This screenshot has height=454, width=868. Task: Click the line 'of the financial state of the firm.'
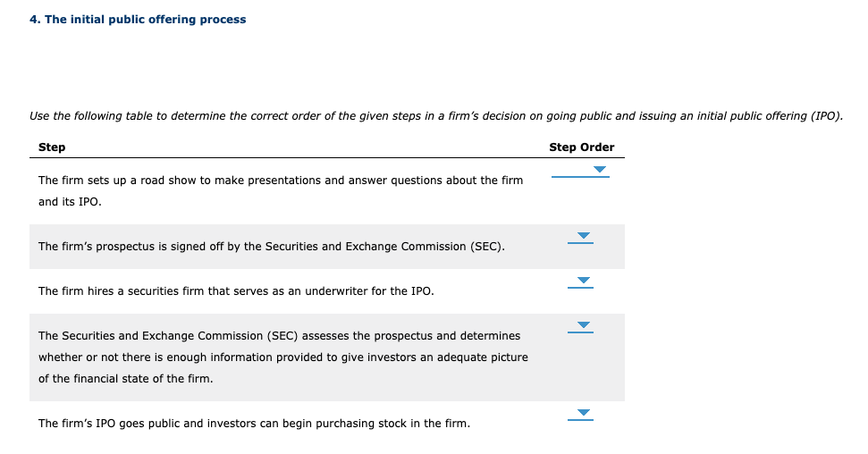pos(125,379)
